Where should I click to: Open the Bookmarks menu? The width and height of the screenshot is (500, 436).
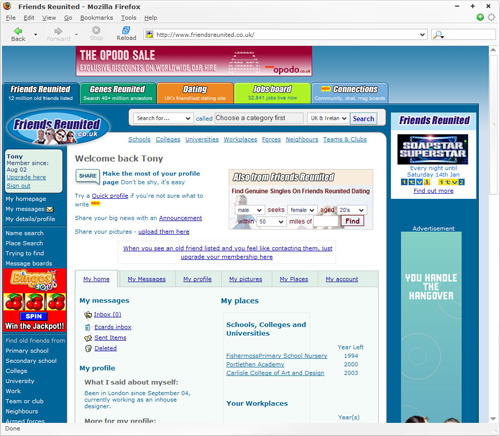pyautogui.click(x=96, y=18)
